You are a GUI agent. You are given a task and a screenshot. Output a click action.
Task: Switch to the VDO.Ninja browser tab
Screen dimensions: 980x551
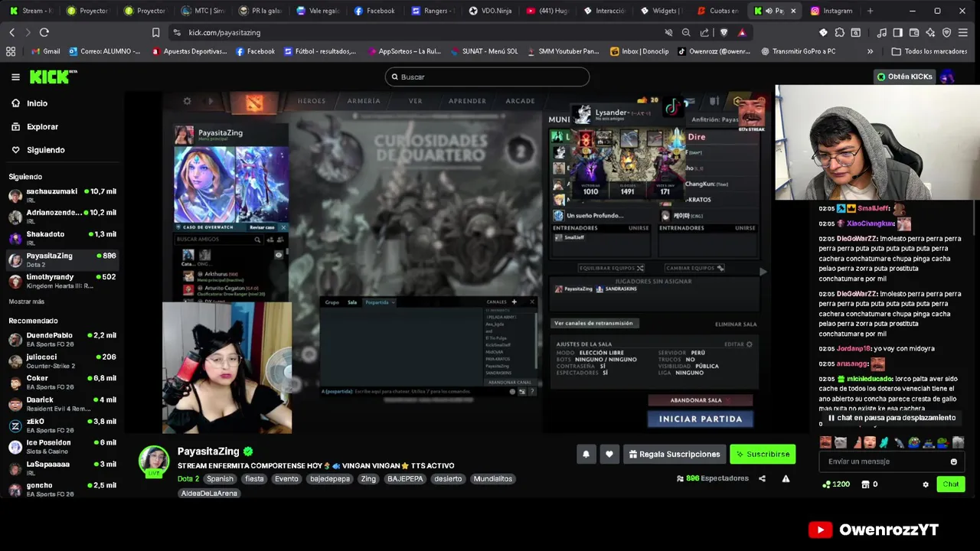(x=490, y=11)
